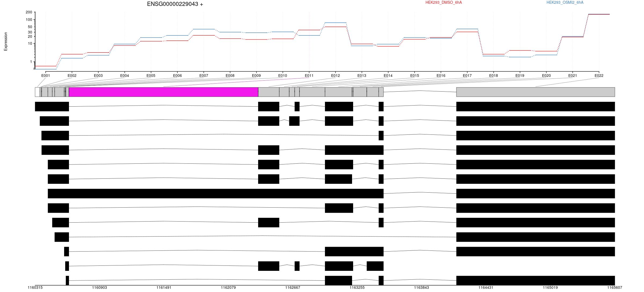Click exon label E020
644x292 pixels.
(546, 76)
